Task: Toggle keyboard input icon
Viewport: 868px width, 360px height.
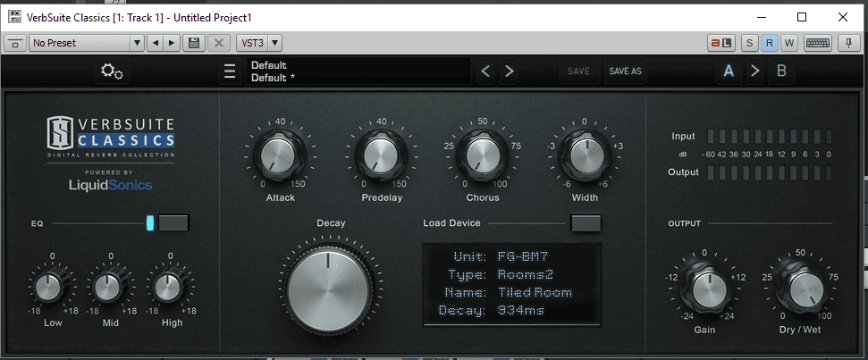Action: (x=816, y=43)
